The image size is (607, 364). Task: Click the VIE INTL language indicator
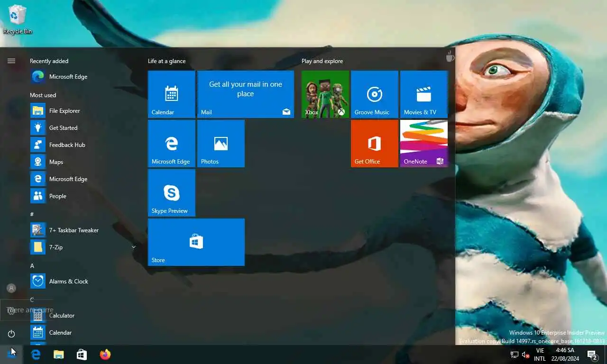tap(540, 355)
